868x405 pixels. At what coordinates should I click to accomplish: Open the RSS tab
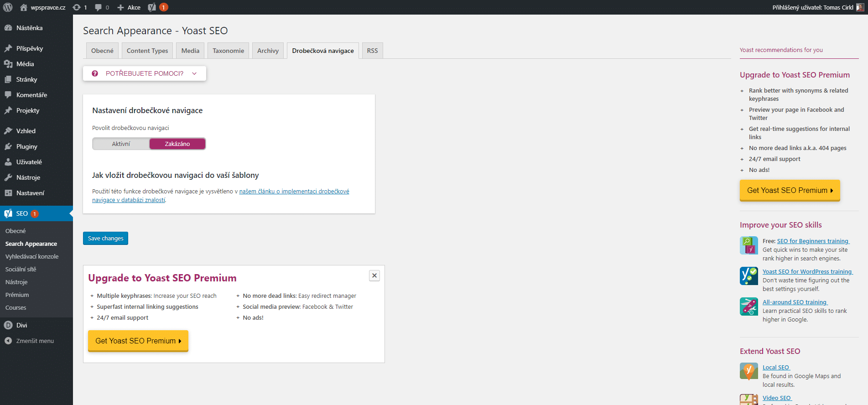[372, 51]
